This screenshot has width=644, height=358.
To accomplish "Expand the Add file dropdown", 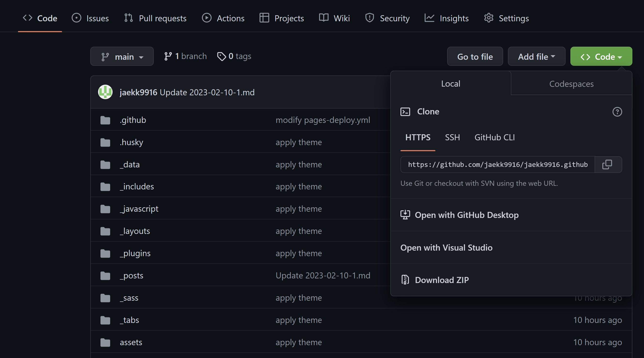I will 537,56.
